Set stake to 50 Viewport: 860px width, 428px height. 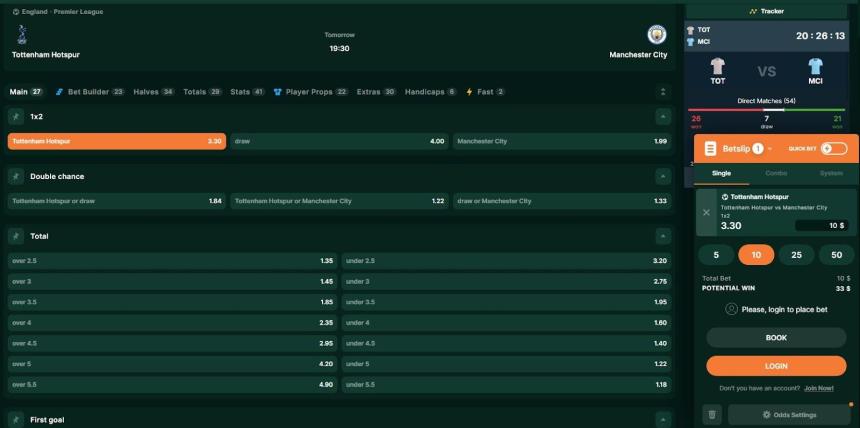point(836,255)
